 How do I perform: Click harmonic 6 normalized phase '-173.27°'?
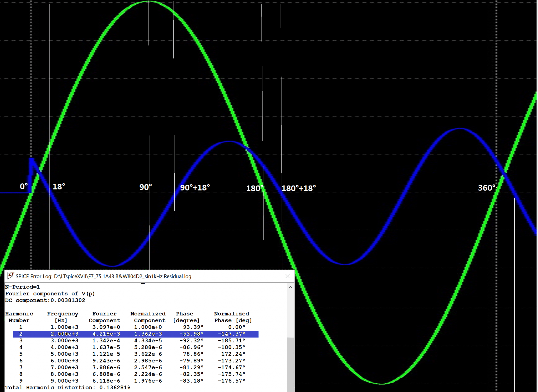[231, 361]
